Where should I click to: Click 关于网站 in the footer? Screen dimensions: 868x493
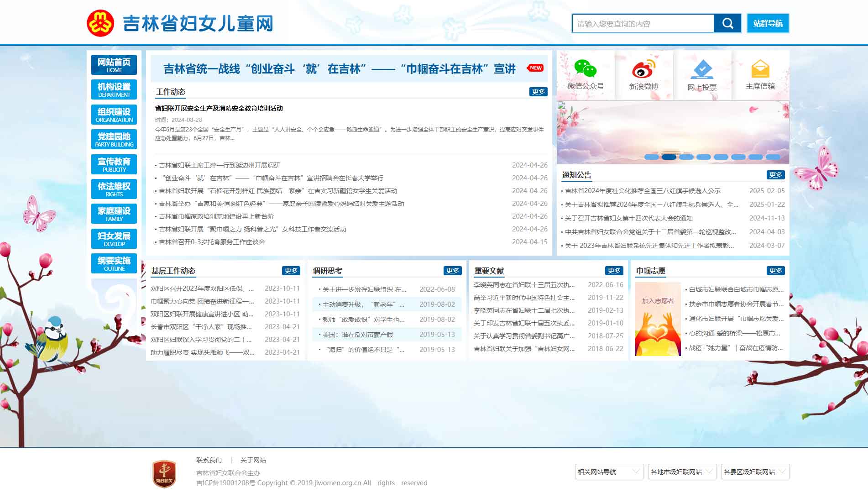click(x=253, y=460)
